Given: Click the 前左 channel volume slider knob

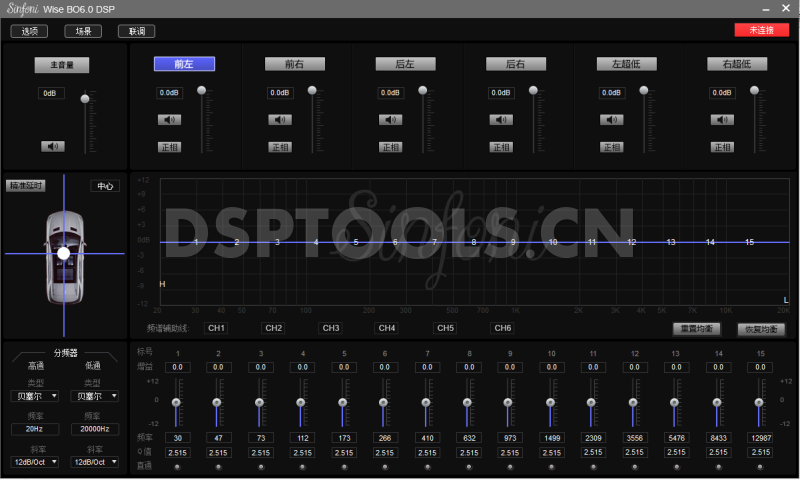Looking at the screenshot, I should (202, 90).
